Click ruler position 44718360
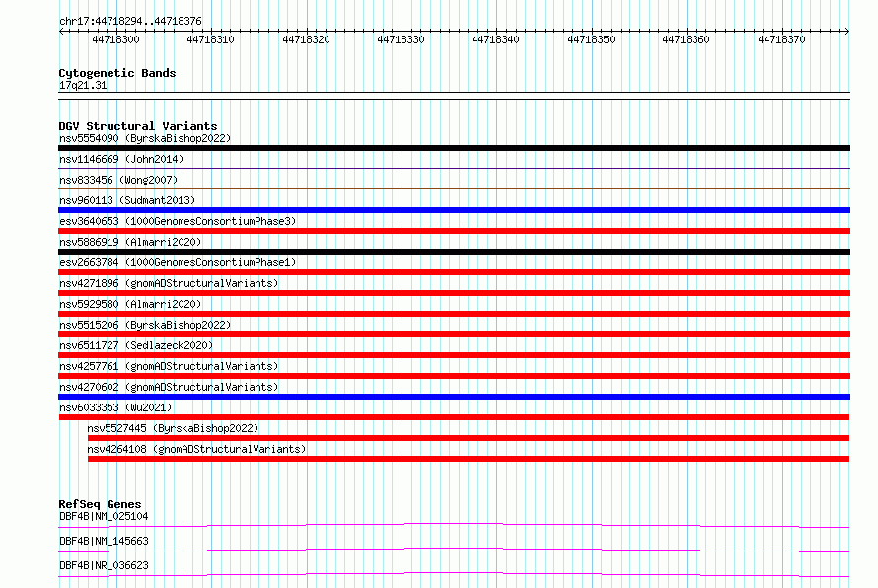 click(x=686, y=39)
